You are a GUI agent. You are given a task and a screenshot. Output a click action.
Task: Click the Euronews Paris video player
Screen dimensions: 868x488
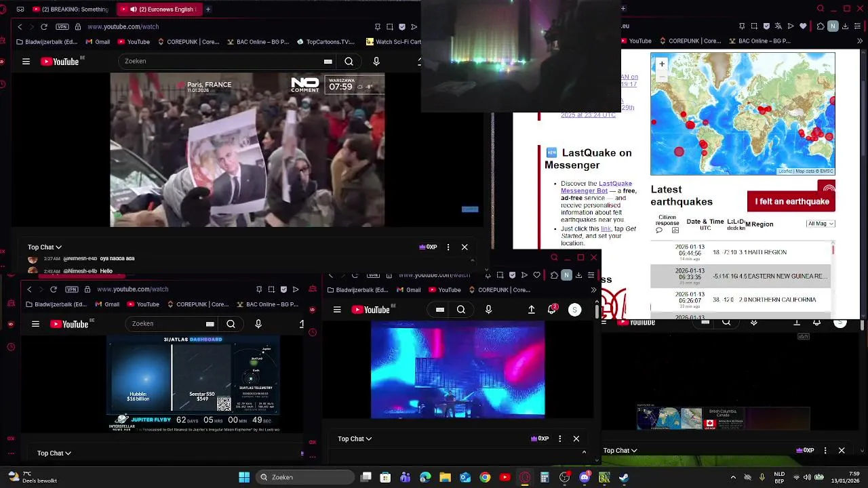[248, 150]
